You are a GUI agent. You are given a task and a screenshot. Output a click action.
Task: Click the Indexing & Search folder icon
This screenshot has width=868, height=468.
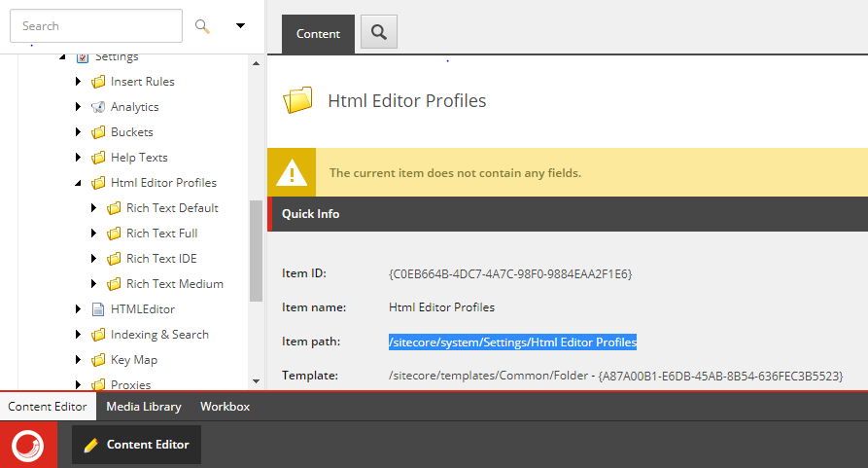[98, 335]
